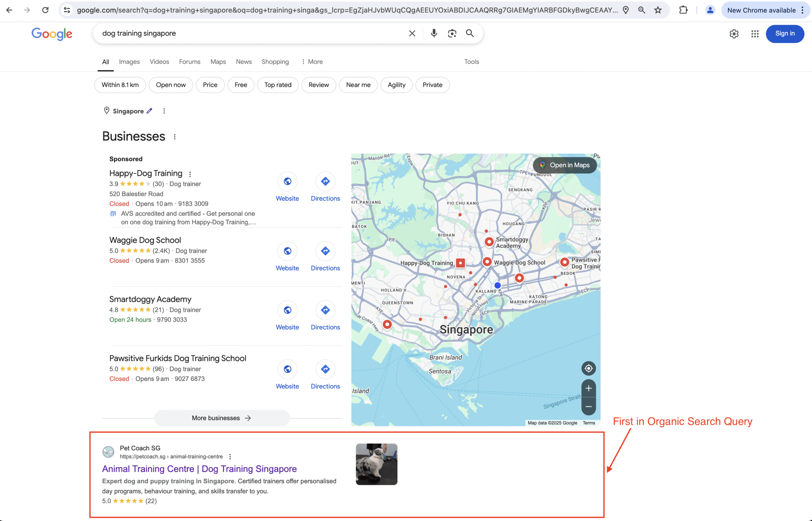Image resolution: width=812 pixels, height=521 pixels.
Task: Enable the Top rated filter
Action: 278,85
